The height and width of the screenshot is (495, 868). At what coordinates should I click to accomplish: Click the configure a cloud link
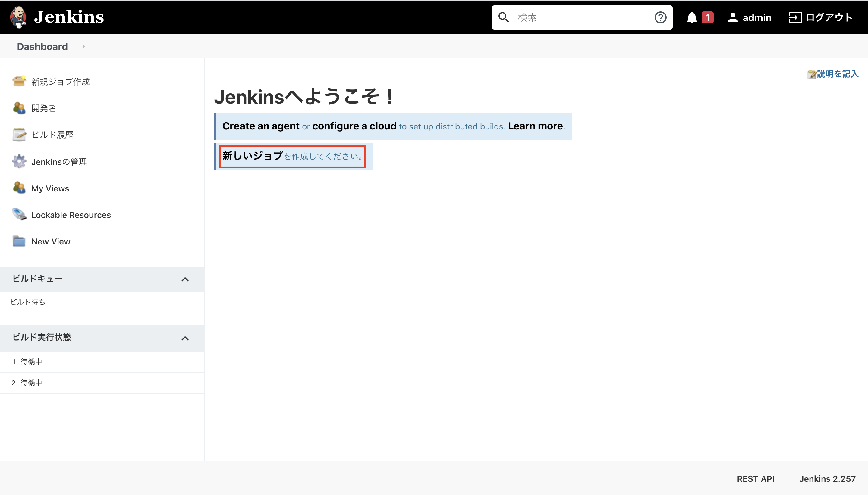click(354, 126)
